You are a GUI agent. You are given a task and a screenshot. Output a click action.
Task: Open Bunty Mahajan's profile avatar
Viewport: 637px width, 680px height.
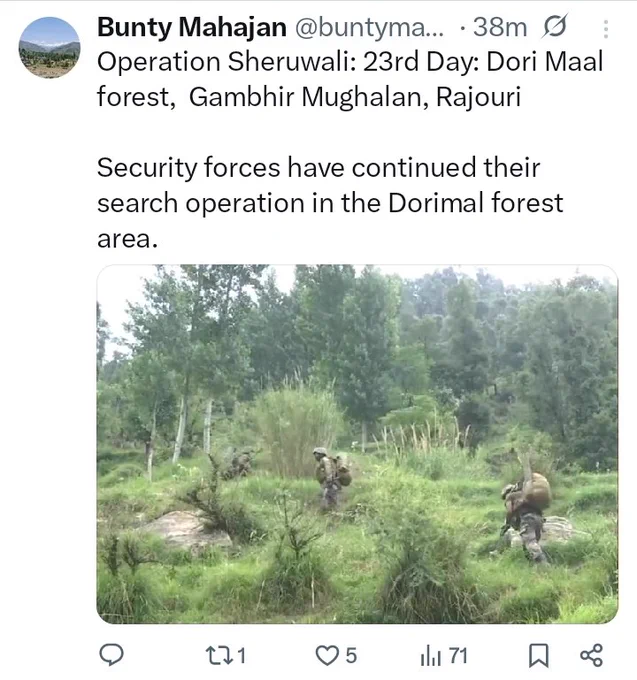pyautogui.click(x=49, y=47)
